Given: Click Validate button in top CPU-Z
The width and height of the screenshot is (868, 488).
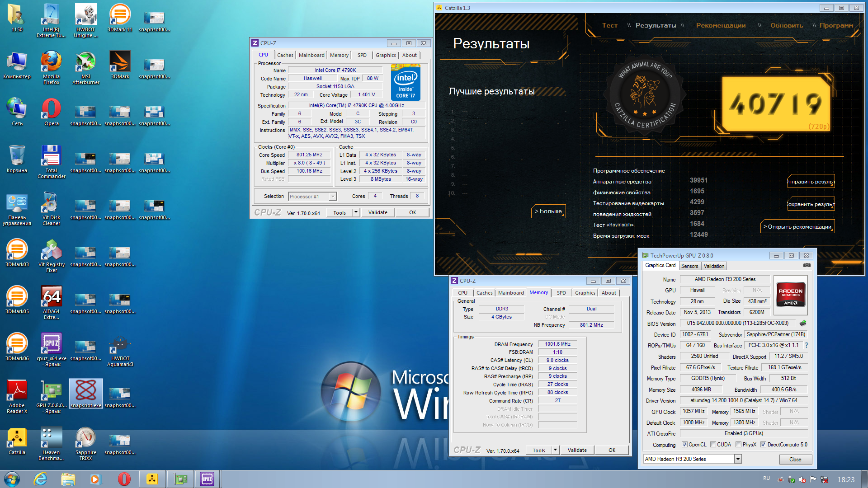Looking at the screenshot, I should pyautogui.click(x=378, y=212).
